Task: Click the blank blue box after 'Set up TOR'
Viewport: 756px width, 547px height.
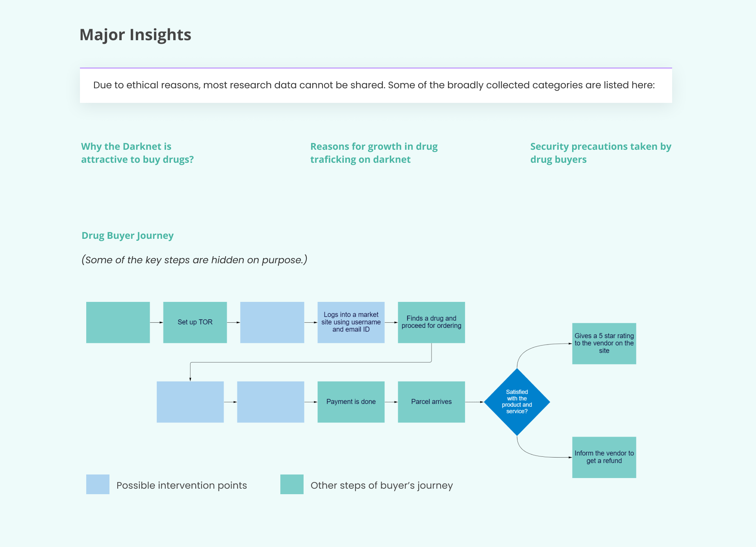Action: [272, 322]
